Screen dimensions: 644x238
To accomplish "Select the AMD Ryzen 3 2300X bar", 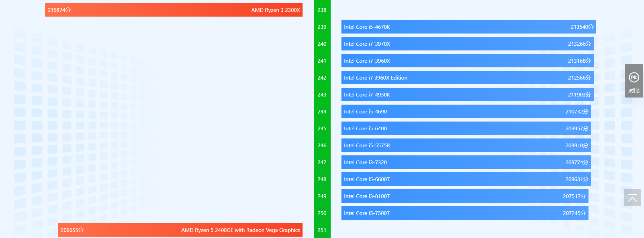I will (174, 10).
